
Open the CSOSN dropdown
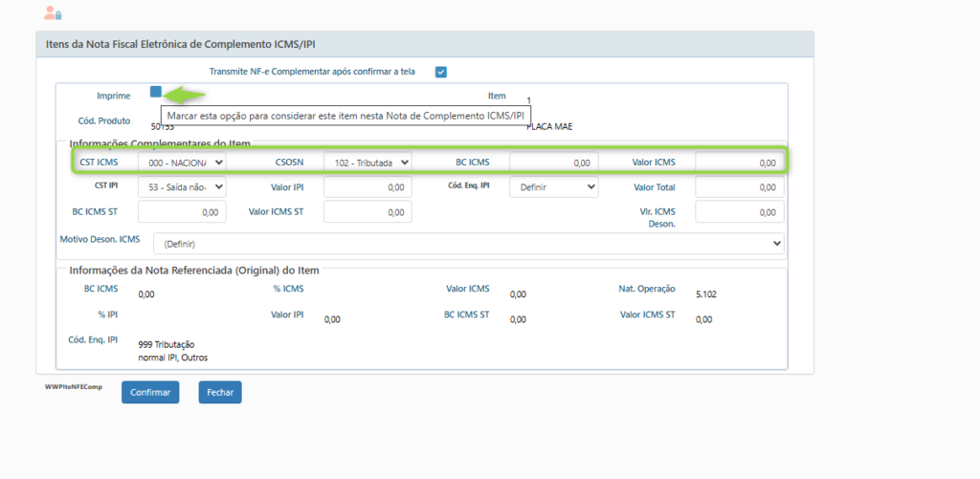(367, 163)
